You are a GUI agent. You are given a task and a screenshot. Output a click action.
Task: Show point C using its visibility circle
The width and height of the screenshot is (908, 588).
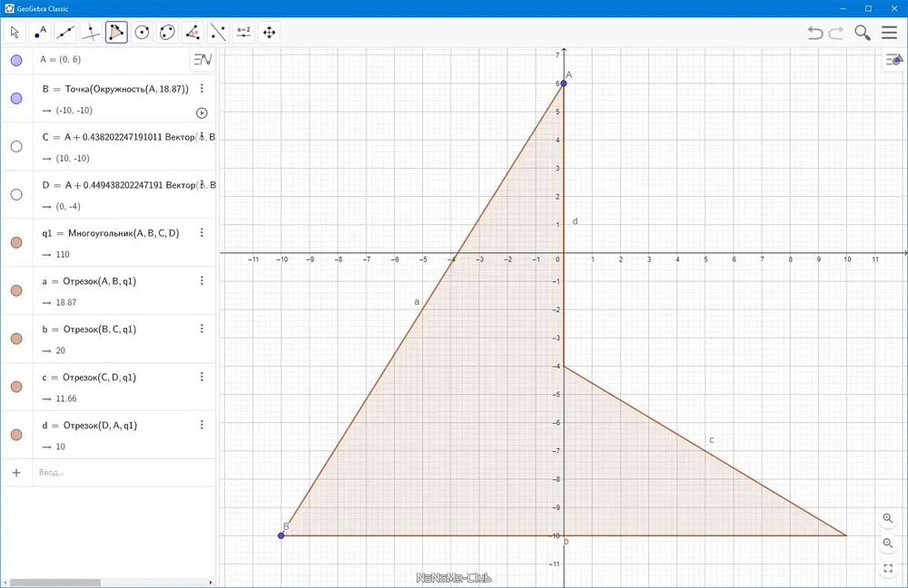(x=16, y=146)
